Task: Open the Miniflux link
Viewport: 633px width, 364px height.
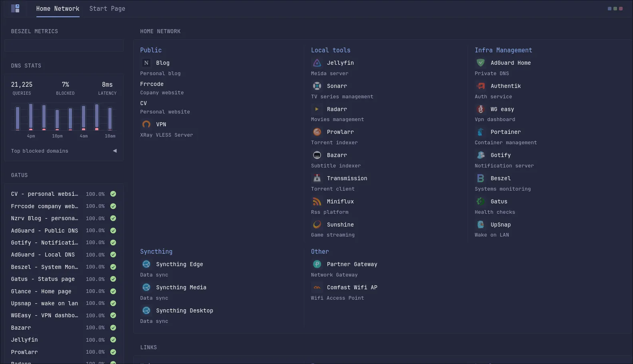Action: [340, 201]
